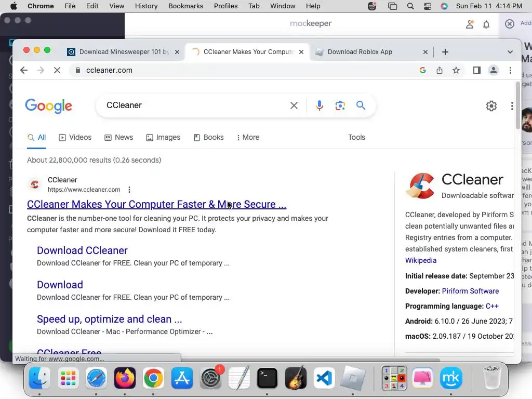This screenshot has height=399, width=532.
Task: Open Spotlight search in menu bar
Action: pyautogui.click(x=410, y=6)
